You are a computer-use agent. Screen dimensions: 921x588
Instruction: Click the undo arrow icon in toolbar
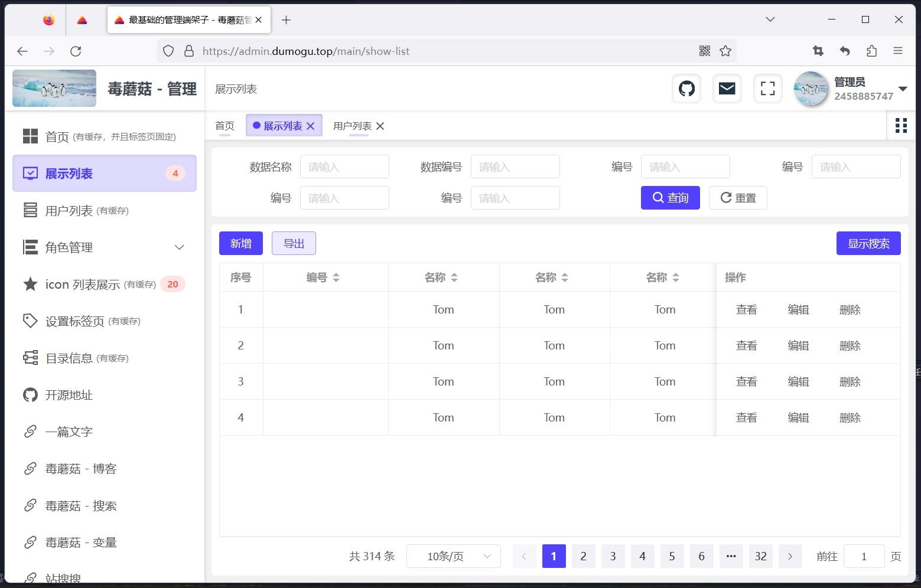[845, 51]
